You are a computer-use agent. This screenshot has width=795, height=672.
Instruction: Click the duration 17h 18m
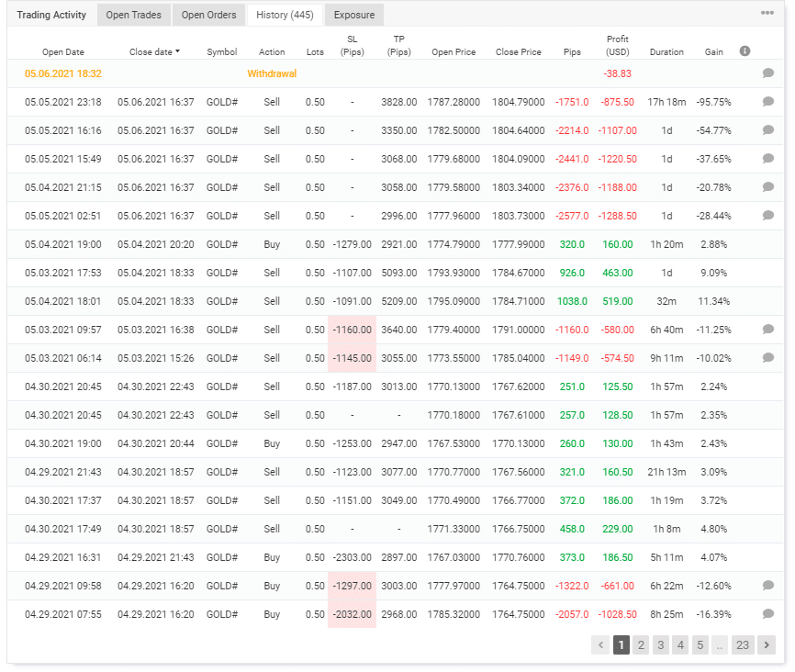(666, 102)
